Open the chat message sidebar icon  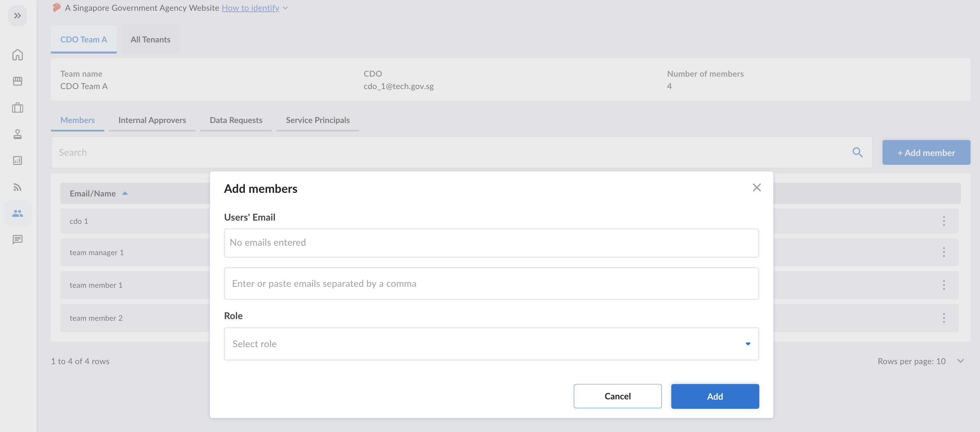point(18,239)
